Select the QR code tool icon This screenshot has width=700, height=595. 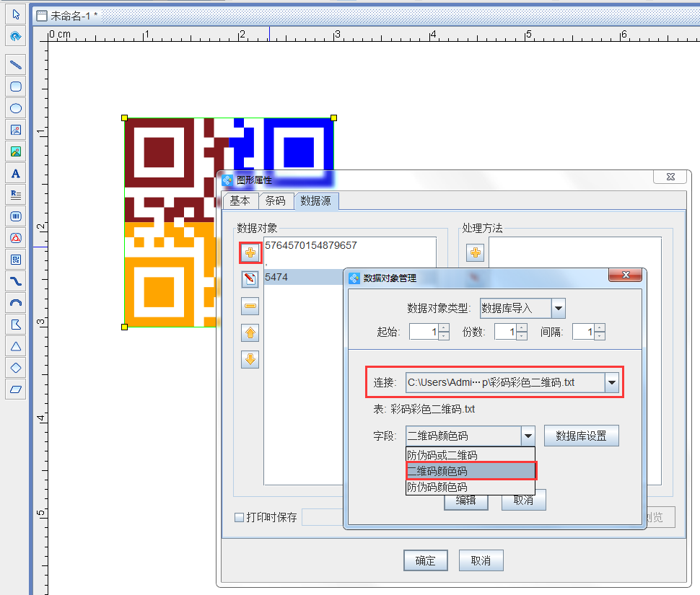click(x=16, y=260)
